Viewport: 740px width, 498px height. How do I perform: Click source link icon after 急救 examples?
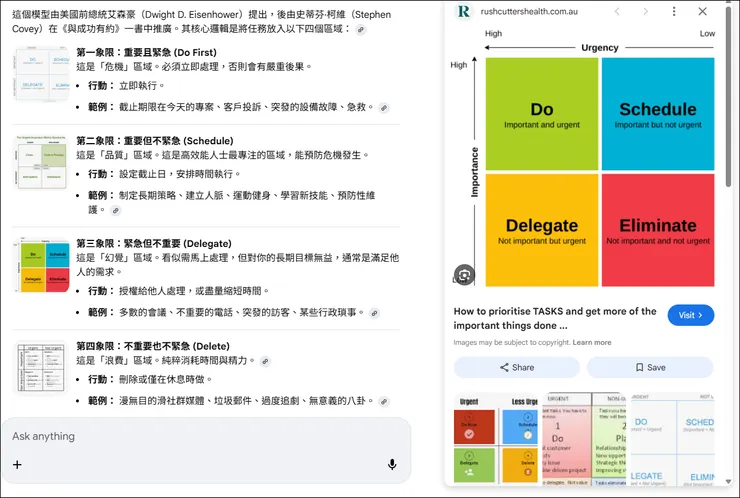(x=384, y=108)
